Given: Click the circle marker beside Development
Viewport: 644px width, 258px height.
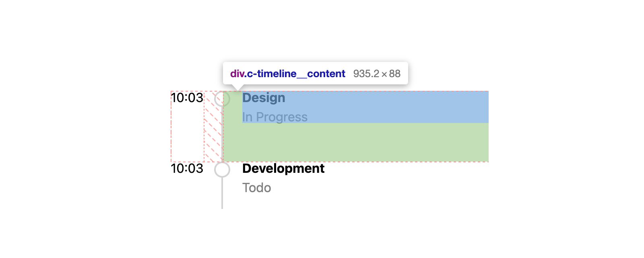Looking at the screenshot, I should click(x=222, y=170).
